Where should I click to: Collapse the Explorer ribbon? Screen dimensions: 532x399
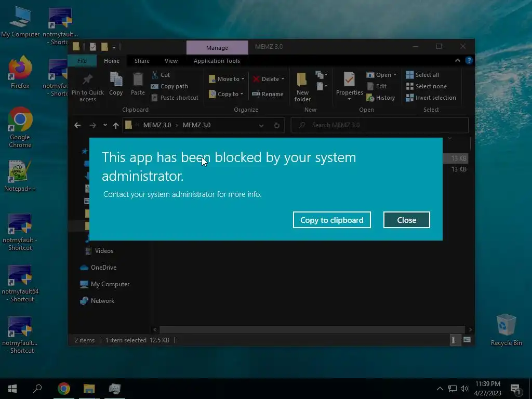pos(457,60)
